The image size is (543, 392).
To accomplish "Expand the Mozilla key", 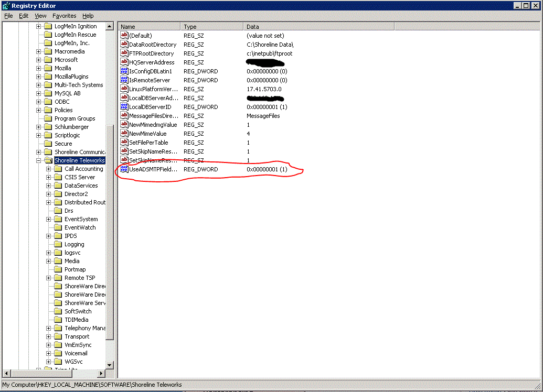I will click(x=39, y=68).
